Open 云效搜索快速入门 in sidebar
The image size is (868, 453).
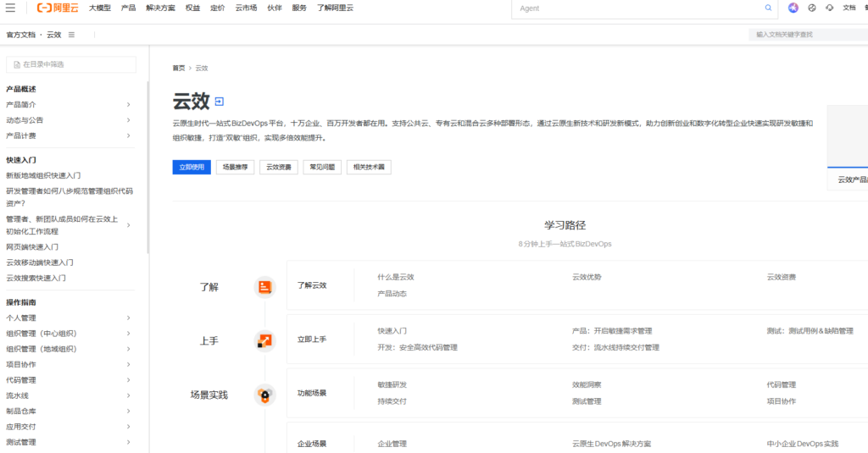[x=36, y=278]
